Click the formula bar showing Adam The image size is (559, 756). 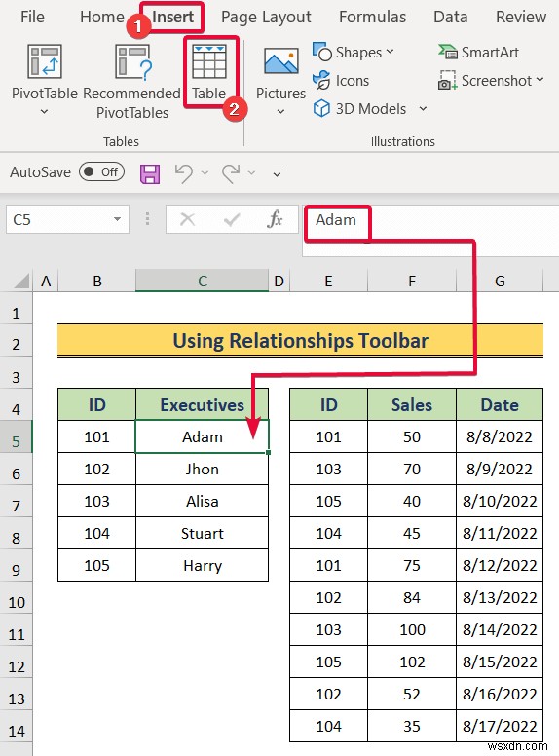click(x=430, y=220)
